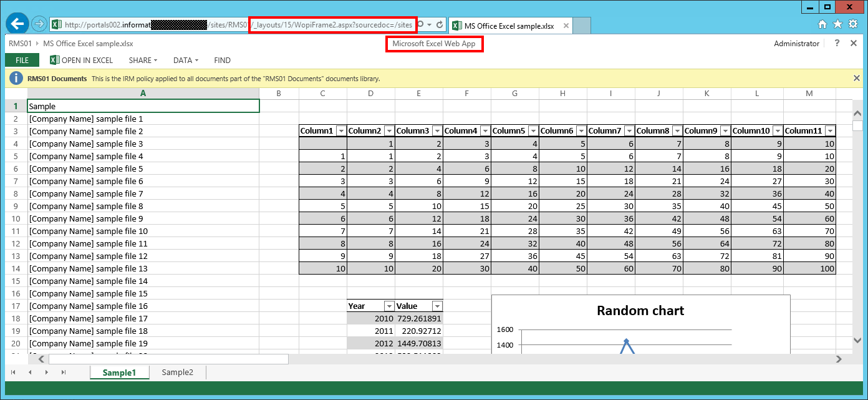Open the RMS01 breadcrumb link
868x400 pixels.
pos(20,44)
